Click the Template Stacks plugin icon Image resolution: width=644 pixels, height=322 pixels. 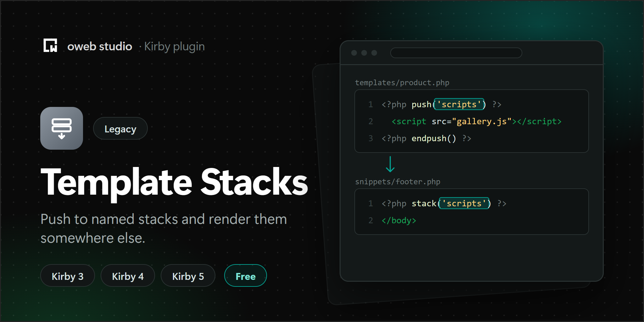62,128
